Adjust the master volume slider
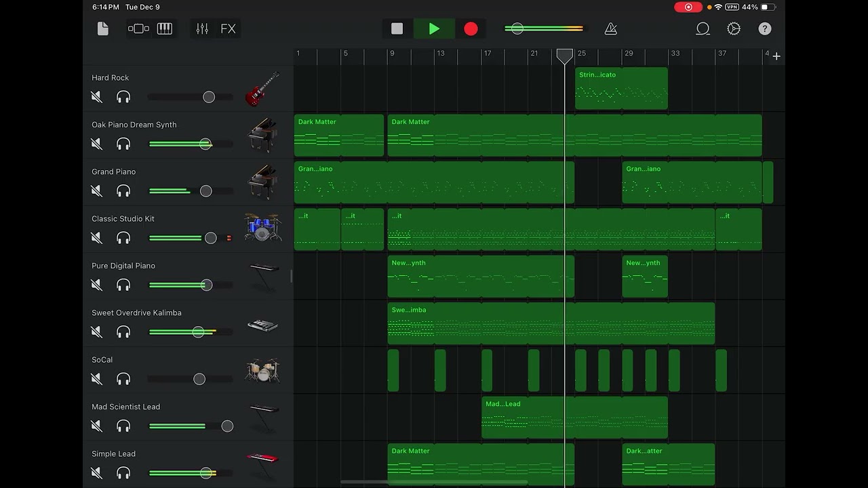Viewport: 868px width, 488px height. click(x=544, y=28)
